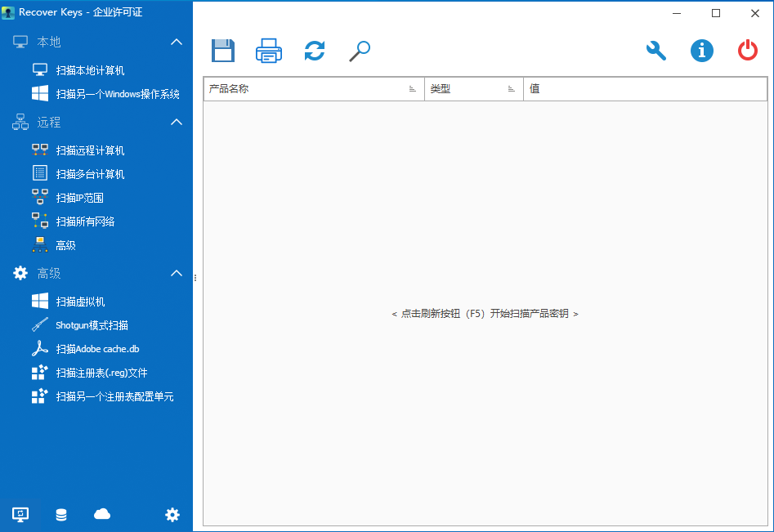This screenshot has height=532, width=774.
Task: Open the wrench settings icon
Action: click(656, 51)
